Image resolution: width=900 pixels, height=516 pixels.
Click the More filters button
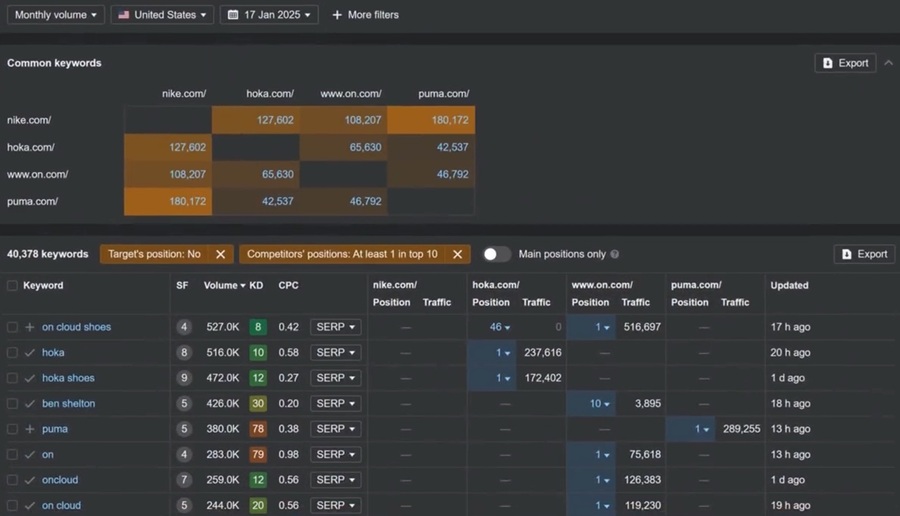pos(366,15)
